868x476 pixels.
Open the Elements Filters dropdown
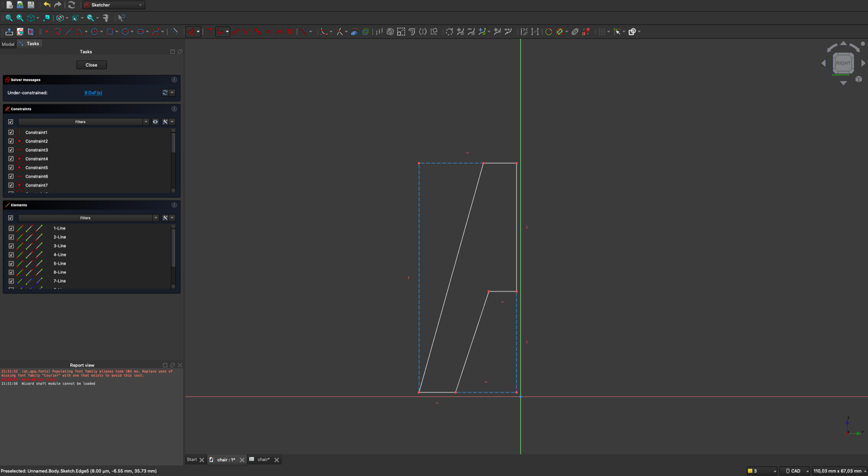click(88, 218)
